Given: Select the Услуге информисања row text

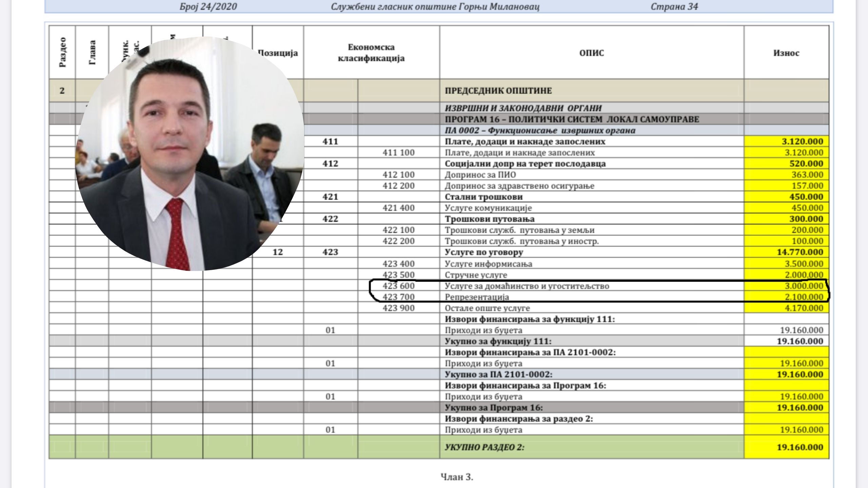Looking at the screenshot, I should tap(488, 264).
